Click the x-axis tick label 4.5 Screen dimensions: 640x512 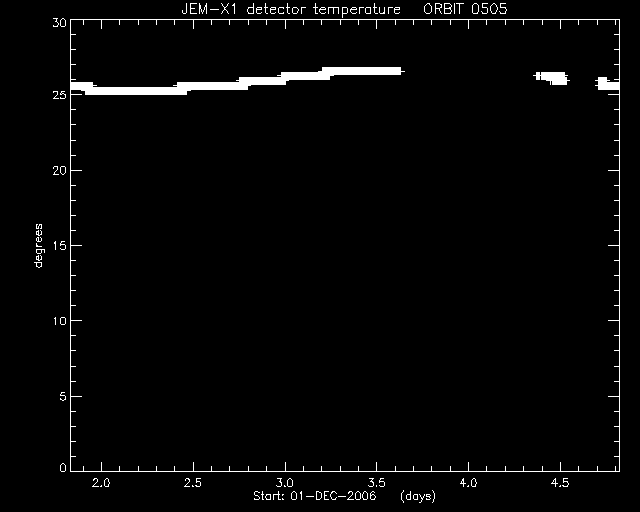click(x=560, y=483)
